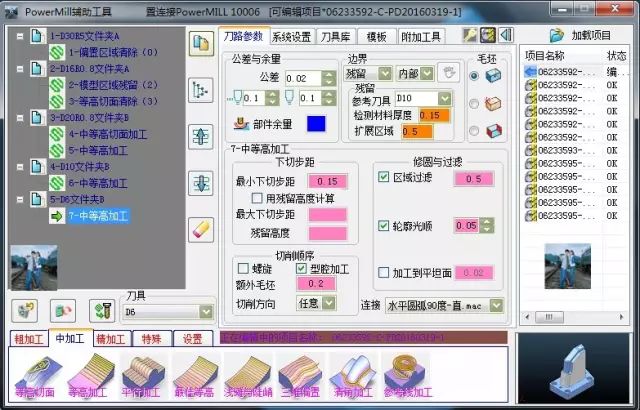This screenshot has width=640, height=410.
Task: Toggle 型腔加工 checkbox
Action: click(x=301, y=268)
